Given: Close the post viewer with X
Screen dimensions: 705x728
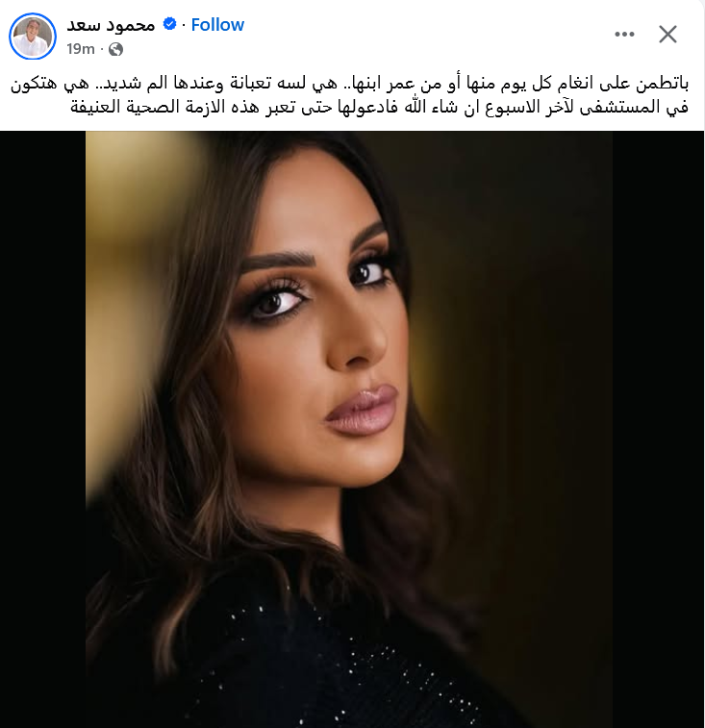Looking at the screenshot, I should coord(667,34).
